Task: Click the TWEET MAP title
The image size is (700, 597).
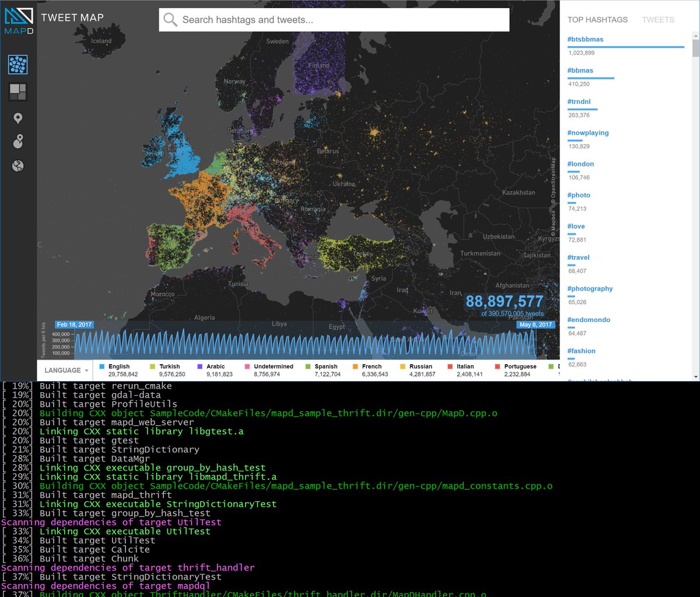Action: pyautogui.click(x=72, y=18)
